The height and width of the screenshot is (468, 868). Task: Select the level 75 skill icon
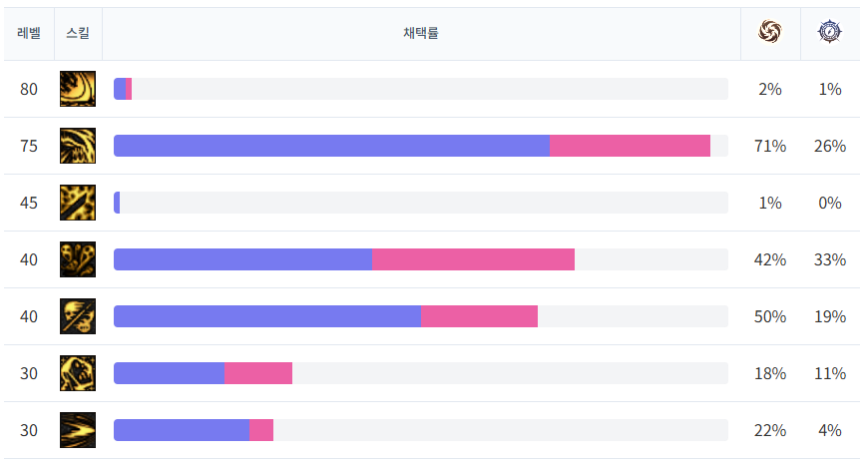tap(78, 146)
